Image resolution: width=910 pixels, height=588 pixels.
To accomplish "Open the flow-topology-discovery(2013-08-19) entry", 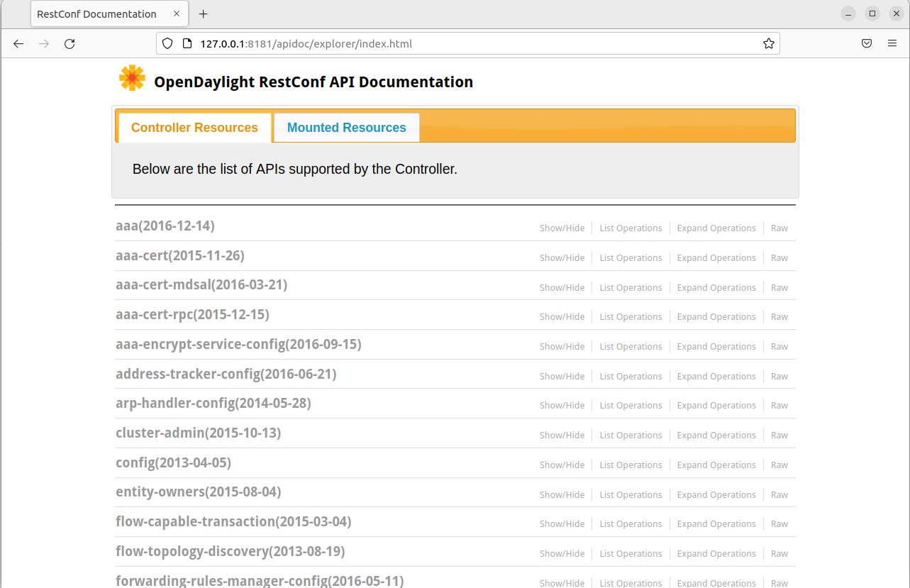I will point(231,551).
